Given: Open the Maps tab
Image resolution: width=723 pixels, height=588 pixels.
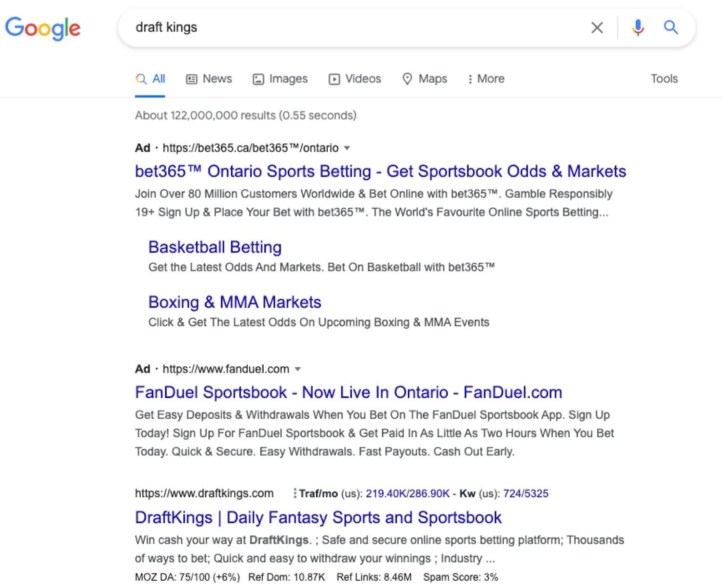Looking at the screenshot, I should [425, 79].
